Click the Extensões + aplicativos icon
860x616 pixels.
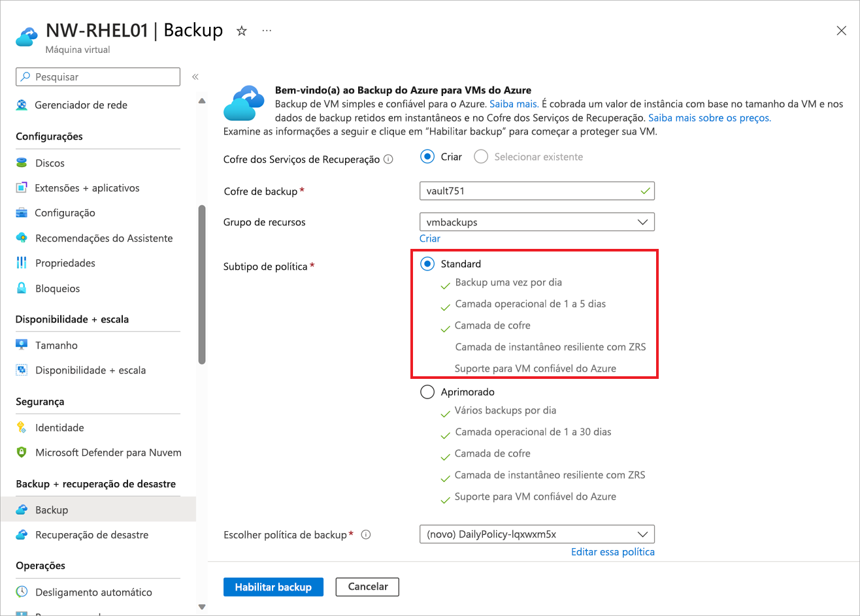pyautogui.click(x=22, y=188)
